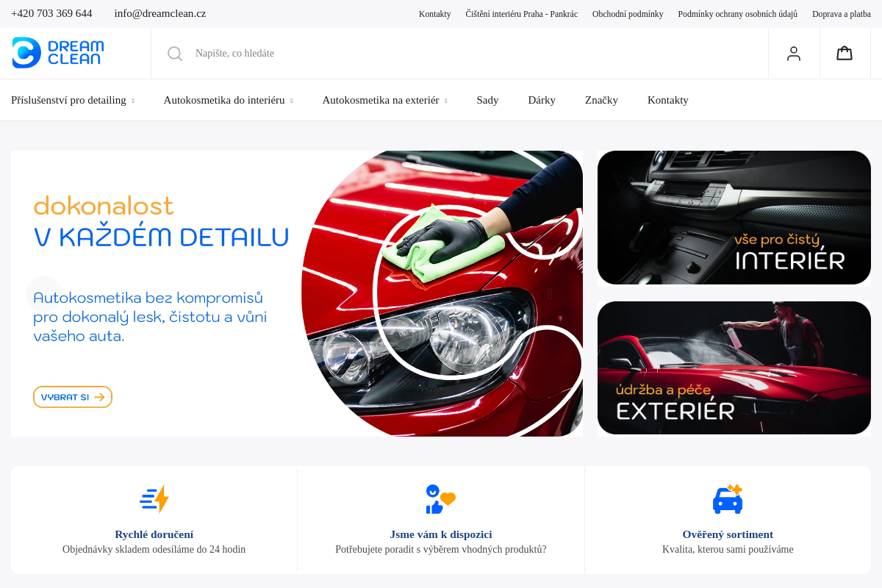The image size is (882, 588).
Task: Select the Značky navigation item
Action: 601,100
